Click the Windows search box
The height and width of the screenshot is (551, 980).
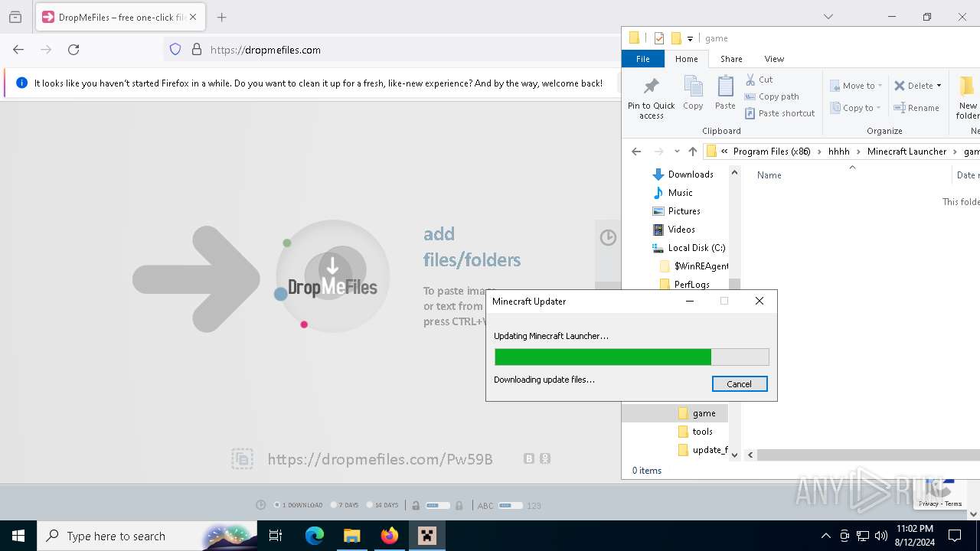tap(145, 536)
